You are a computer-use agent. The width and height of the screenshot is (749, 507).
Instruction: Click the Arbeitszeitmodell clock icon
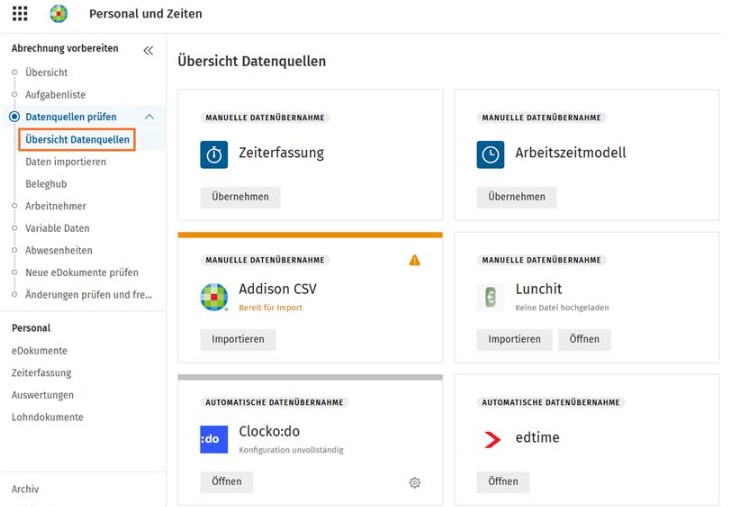(490, 154)
